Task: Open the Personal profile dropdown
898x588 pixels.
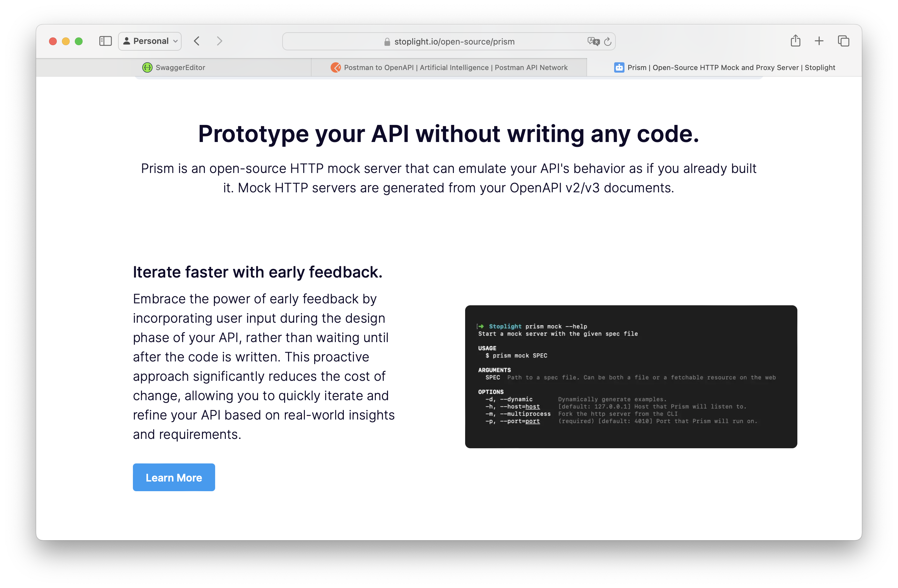Action: pyautogui.click(x=149, y=41)
